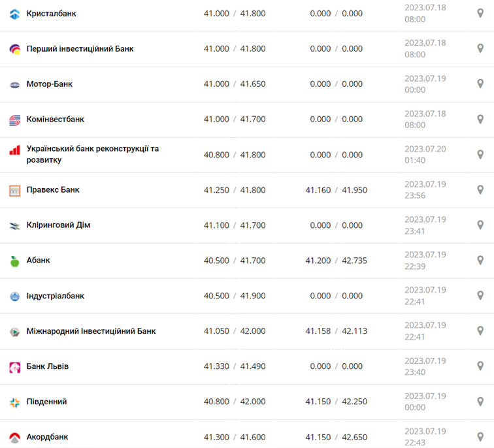Open Правекс Банк link
Image resolution: width=494 pixels, height=448 pixels.
(53, 190)
